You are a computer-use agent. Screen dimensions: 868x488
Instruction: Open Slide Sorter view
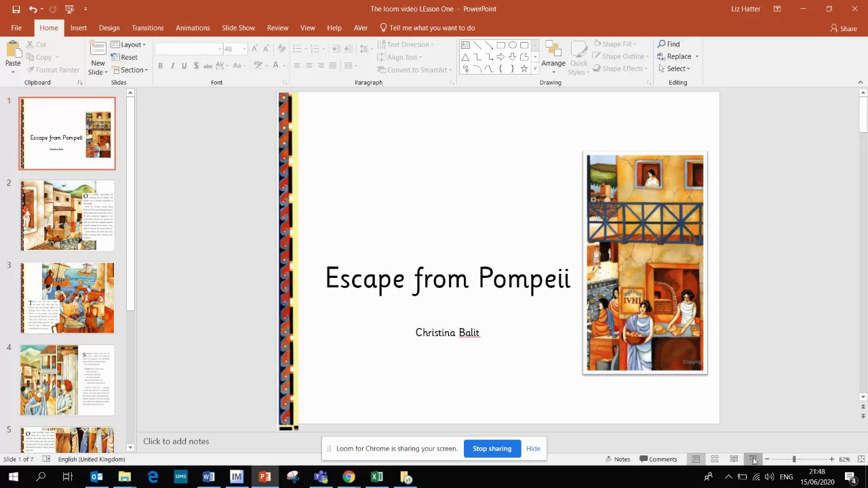click(715, 460)
